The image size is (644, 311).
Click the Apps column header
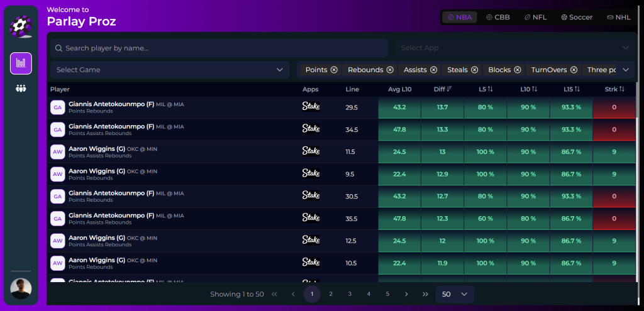tap(311, 89)
